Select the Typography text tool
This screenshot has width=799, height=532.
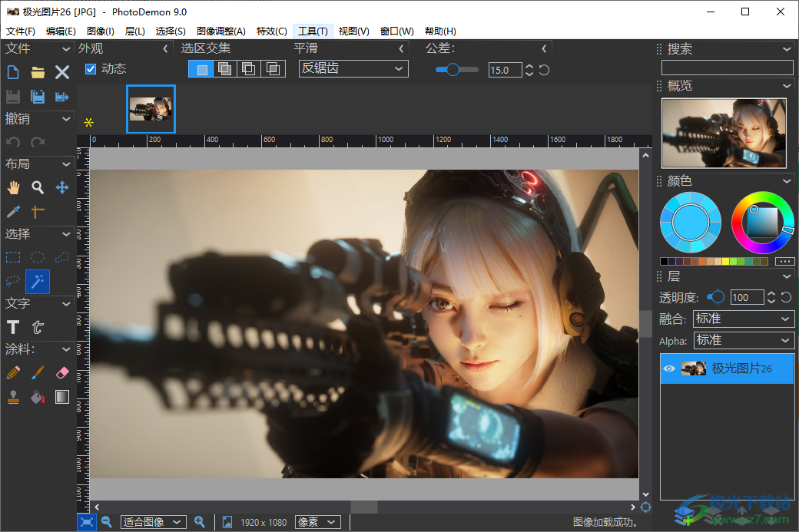[x=38, y=327]
